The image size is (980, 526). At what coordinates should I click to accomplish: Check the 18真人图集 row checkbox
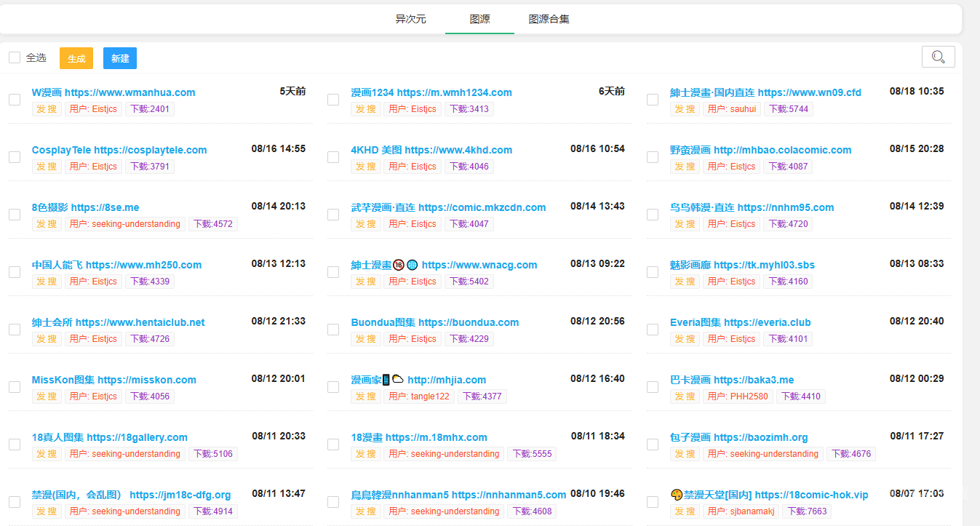[x=15, y=445]
